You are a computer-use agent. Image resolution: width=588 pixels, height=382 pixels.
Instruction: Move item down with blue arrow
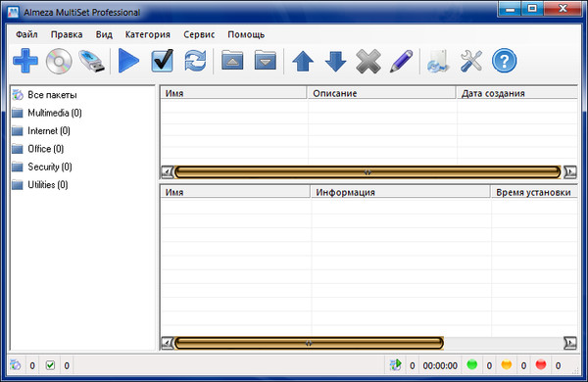[x=335, y=61]
